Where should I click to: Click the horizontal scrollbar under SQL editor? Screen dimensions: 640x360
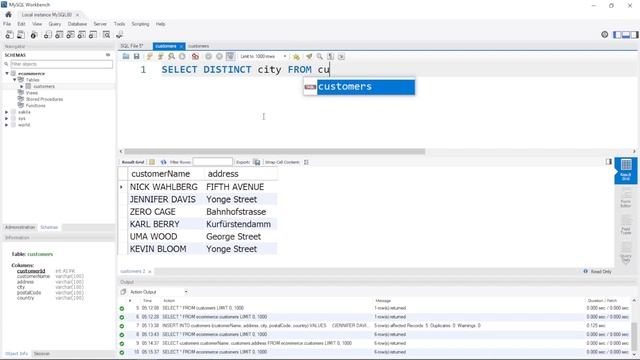coord(274,151)
